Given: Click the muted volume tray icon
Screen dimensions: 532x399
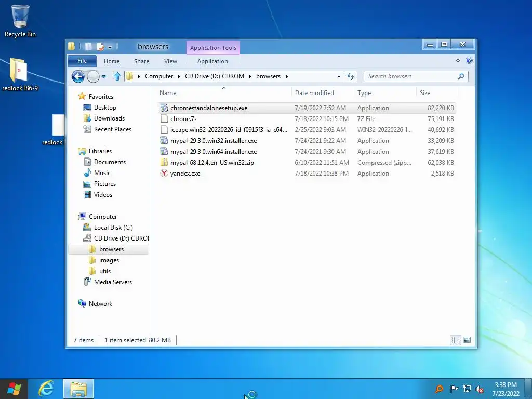Looking at the screenshot, I should pos(480,389).
